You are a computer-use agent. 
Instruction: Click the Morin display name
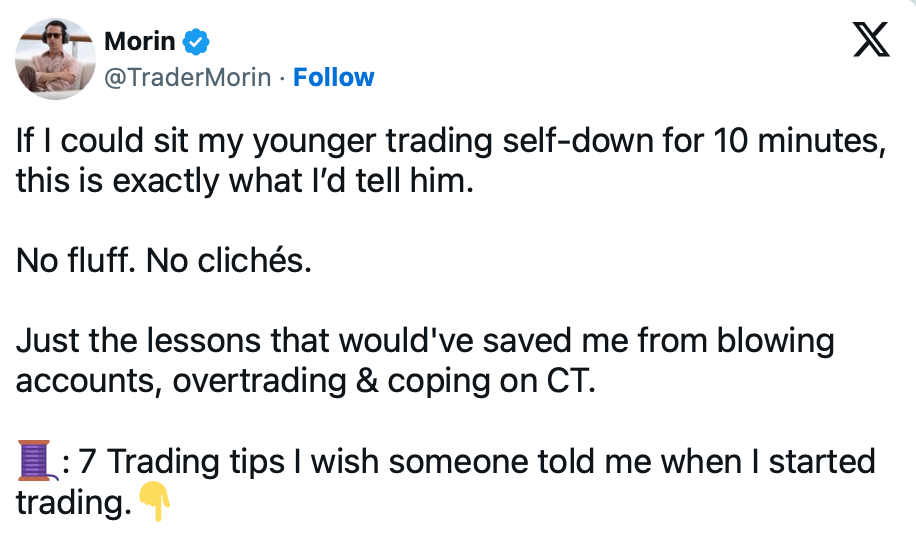[x=140, y=41]
